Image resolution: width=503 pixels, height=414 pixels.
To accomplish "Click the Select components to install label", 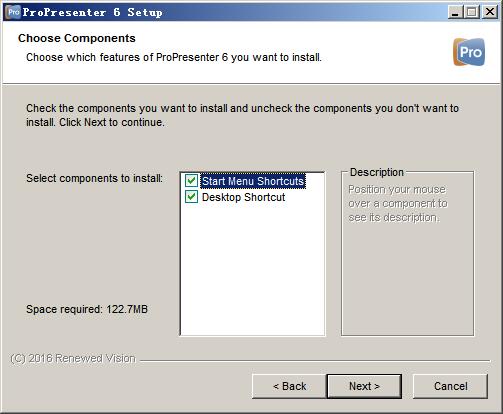I will (x=94, y=178).
